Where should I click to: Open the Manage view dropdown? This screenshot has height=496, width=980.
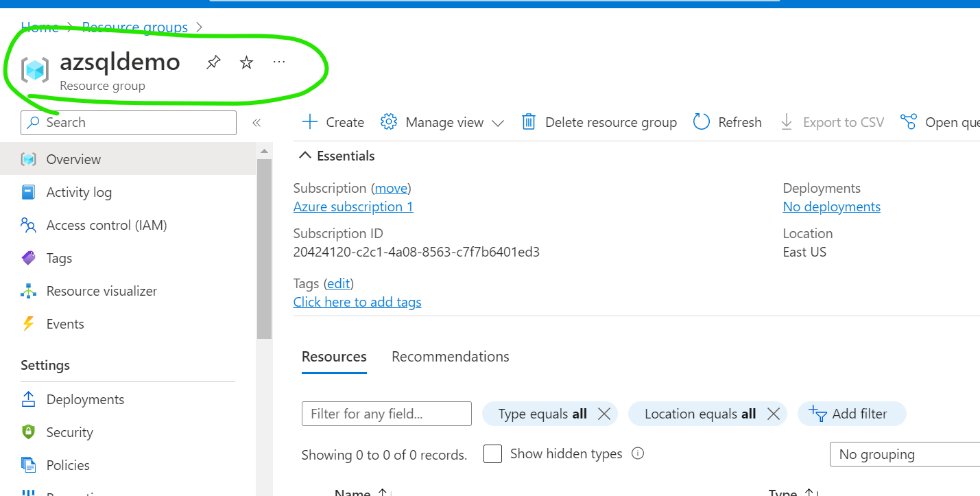click(442, 122)
